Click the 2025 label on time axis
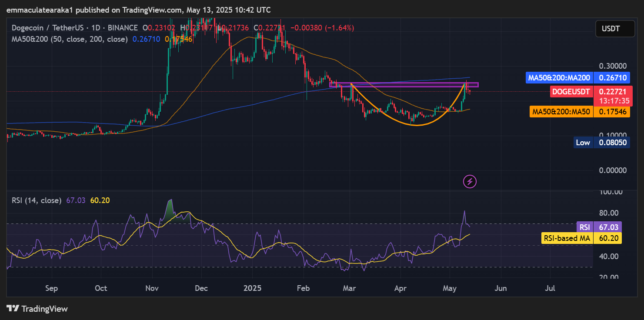Image resolution: width=644 pixels, height=320 pixels. pyautogui.click(x=253, y=288)
